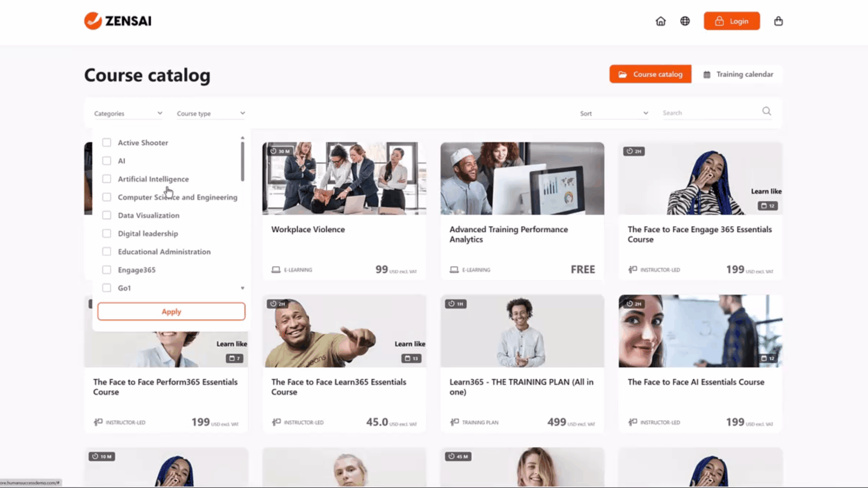The width and height of the screenshot is (868, 488).
Task: Click the category list scrollbar thumb
Action: coord(242,161)
